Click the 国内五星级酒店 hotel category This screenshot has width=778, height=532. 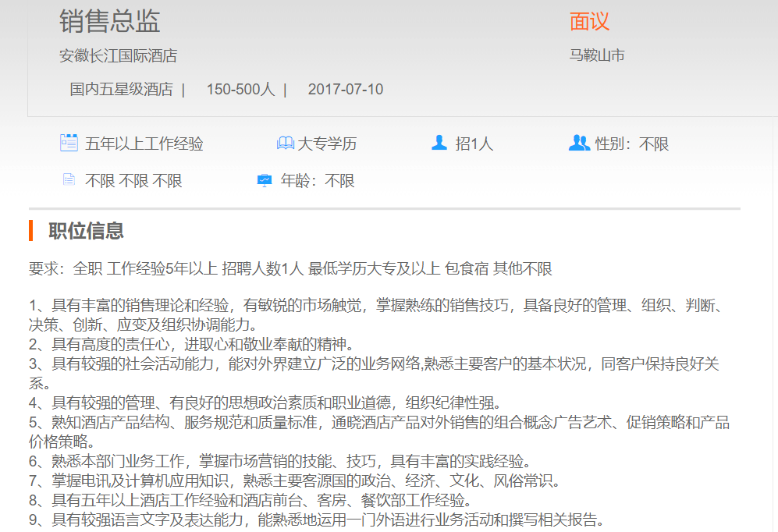(121, 89)
